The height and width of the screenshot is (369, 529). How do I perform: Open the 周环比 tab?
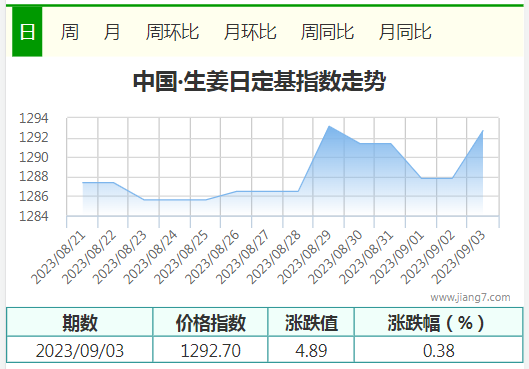click(x=172, y=32)
